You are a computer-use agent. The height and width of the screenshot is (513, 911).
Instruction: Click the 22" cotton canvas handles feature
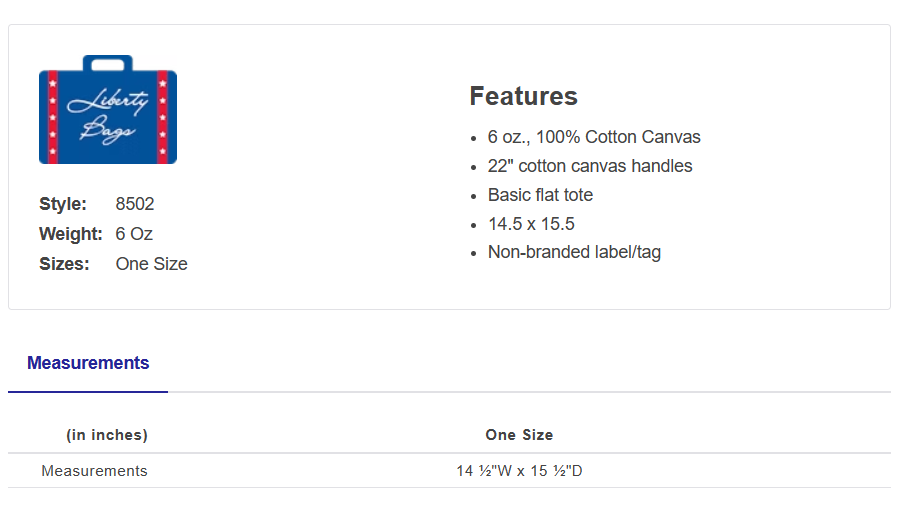tap(590, 166)
